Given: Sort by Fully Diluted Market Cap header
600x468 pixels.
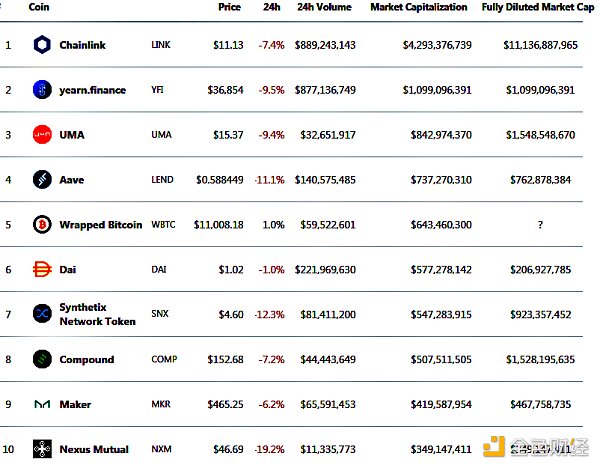Looking at the screenshot, I should [x=537, y=7].
